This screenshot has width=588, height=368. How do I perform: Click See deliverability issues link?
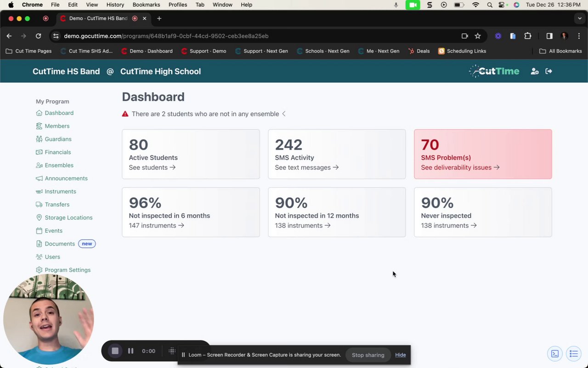point(460,167)
